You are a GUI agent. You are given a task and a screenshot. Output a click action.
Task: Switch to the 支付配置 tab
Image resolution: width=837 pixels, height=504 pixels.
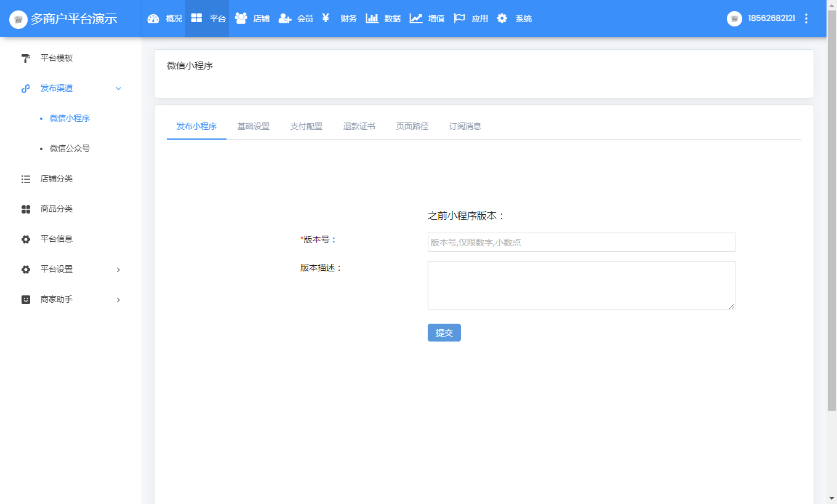tap(306, 126)
